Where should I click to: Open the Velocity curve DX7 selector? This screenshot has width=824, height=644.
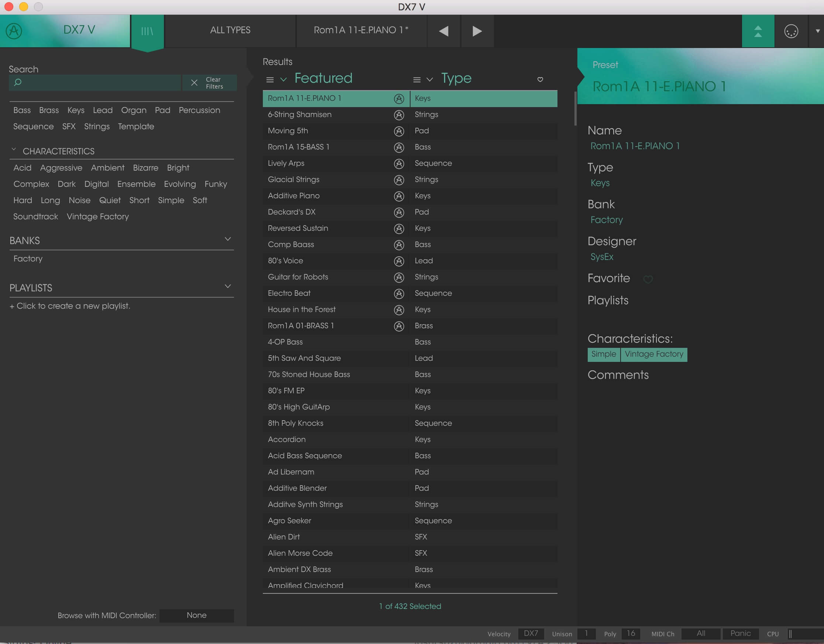[531, 633]
